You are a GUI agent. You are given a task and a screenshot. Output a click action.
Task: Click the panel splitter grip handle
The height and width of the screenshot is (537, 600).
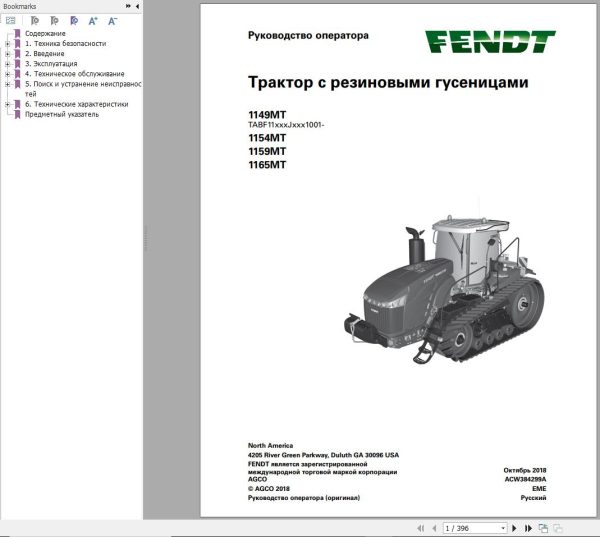[146, 238]
